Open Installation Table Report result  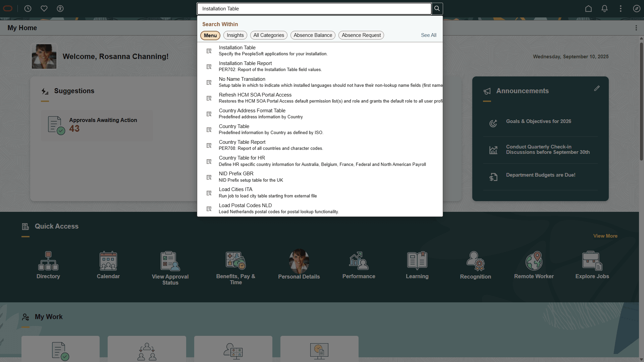320,66
